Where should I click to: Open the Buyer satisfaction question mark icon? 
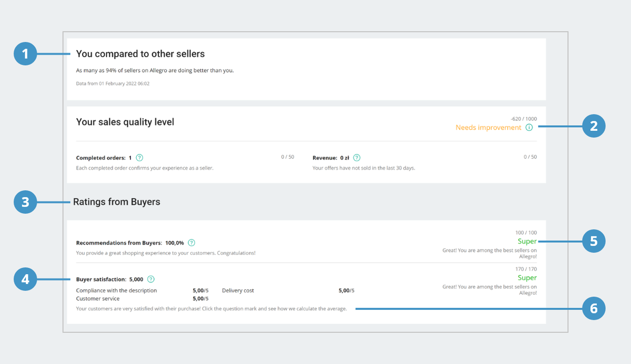151,279
